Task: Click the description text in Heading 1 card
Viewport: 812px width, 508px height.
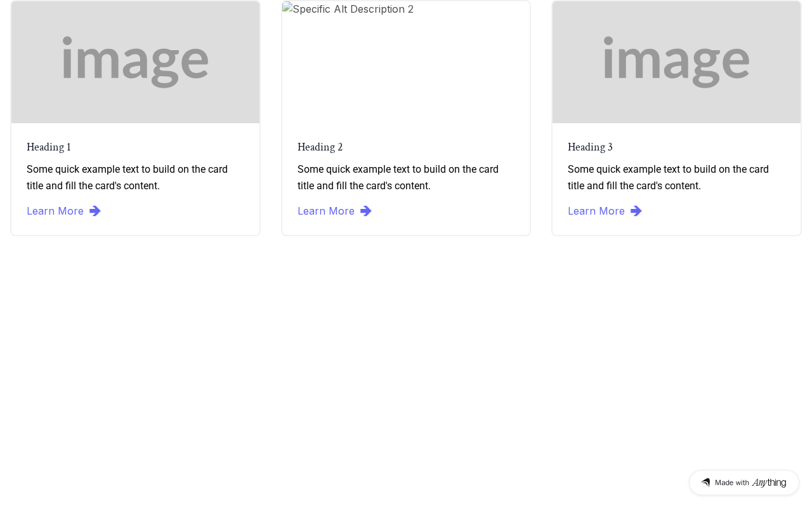Action: coord(127,178)
